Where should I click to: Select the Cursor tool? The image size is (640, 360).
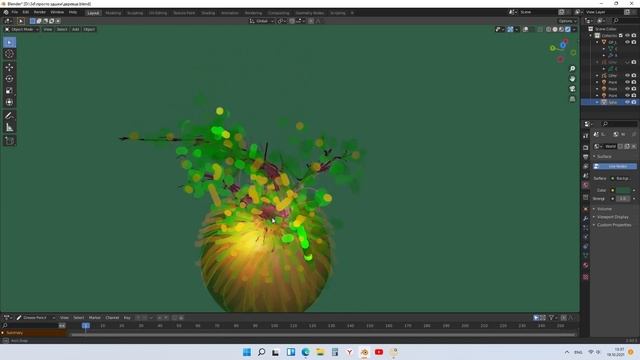tap(9, 54)
